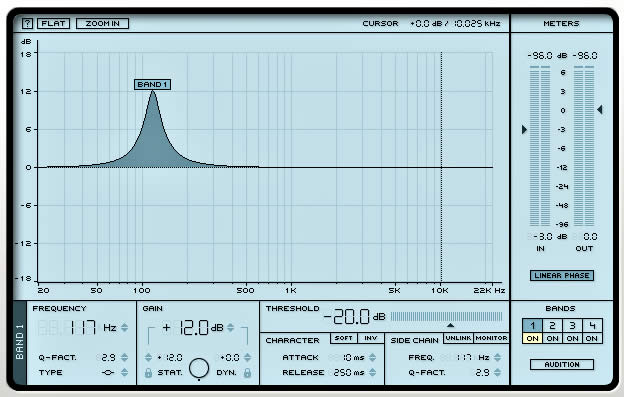
Task: Click the side chain MONITOR button
Action: [x=491, y=338]
